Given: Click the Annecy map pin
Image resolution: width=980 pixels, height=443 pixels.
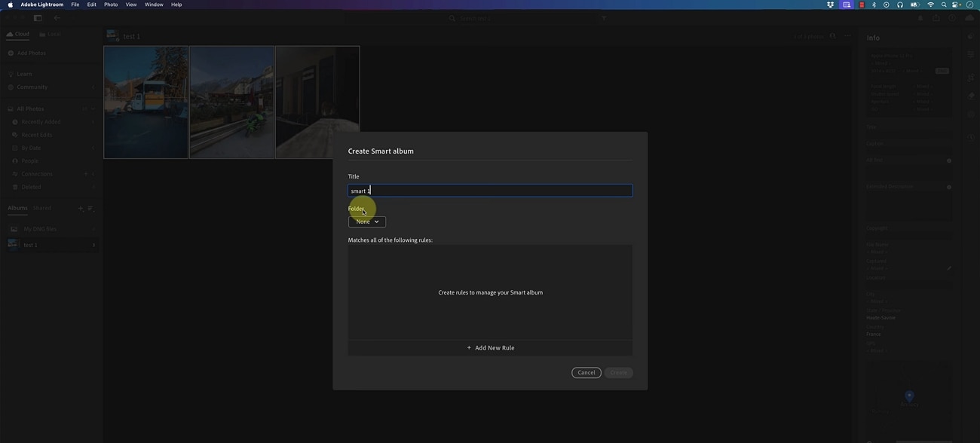Looking at the screenshot, I should (909, 396).
